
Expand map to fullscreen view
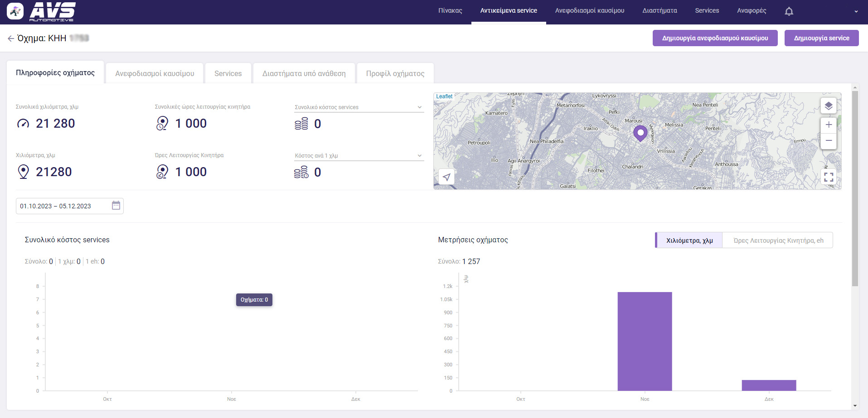click(x=828, y=177)
